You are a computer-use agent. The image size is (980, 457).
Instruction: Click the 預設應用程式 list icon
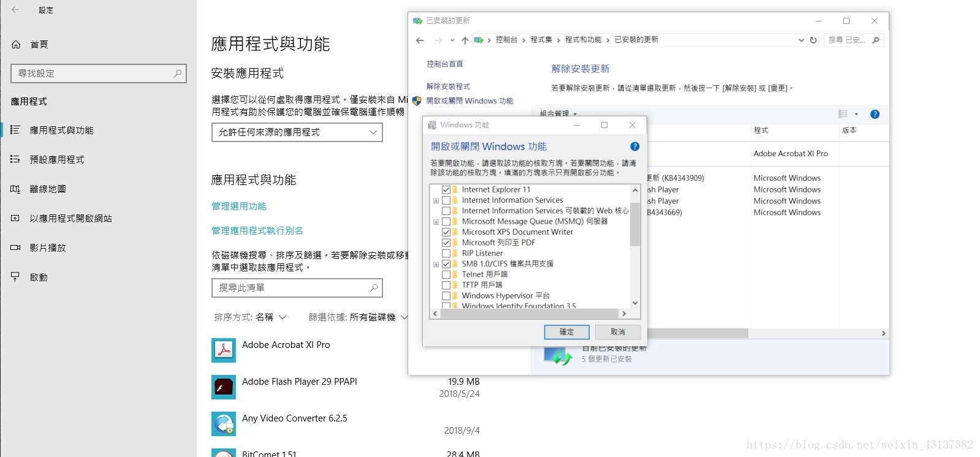coord(15,159)
